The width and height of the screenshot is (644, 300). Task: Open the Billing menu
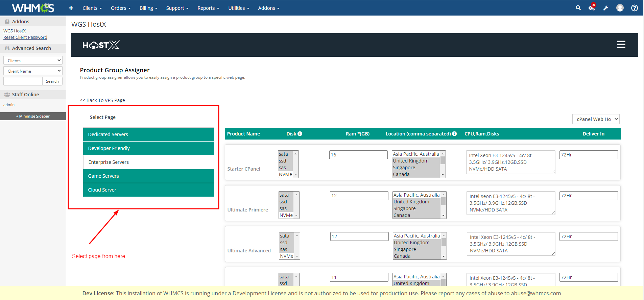pyautogui.click(x=148, y=8)
